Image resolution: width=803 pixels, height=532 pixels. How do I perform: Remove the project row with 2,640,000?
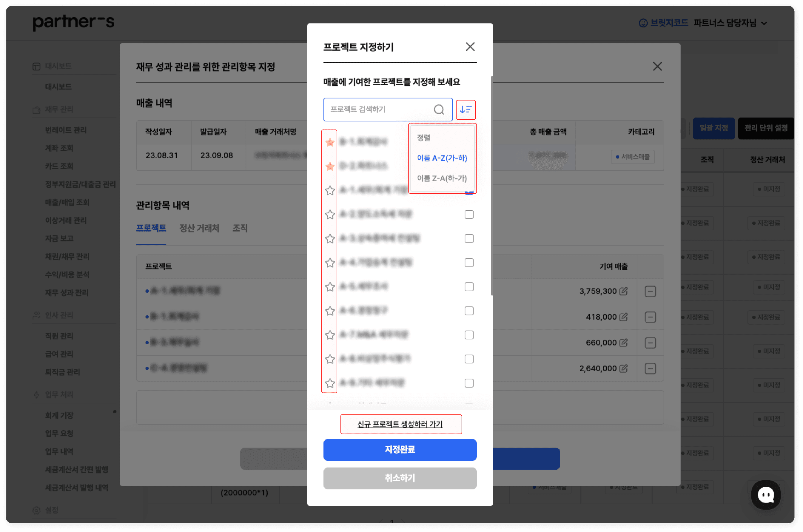pyautogui.click(x=650, y=369)
